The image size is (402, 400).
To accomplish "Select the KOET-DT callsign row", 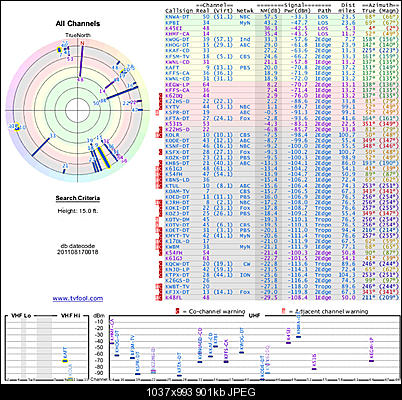I will pyautogui.click(x=282, y=230).
